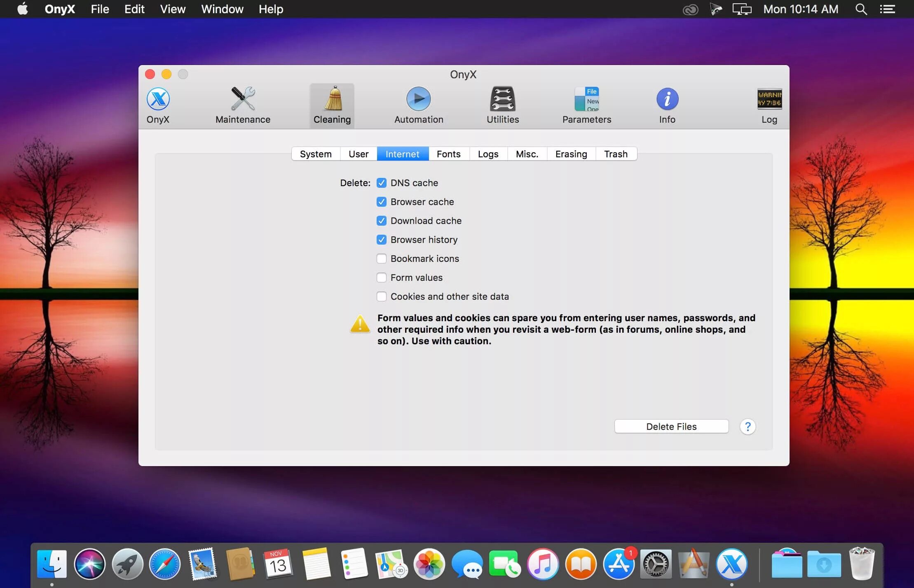The height and width of the screenshot is (588, 914).
Task: Click the Delete Files button
Action: 671,427
